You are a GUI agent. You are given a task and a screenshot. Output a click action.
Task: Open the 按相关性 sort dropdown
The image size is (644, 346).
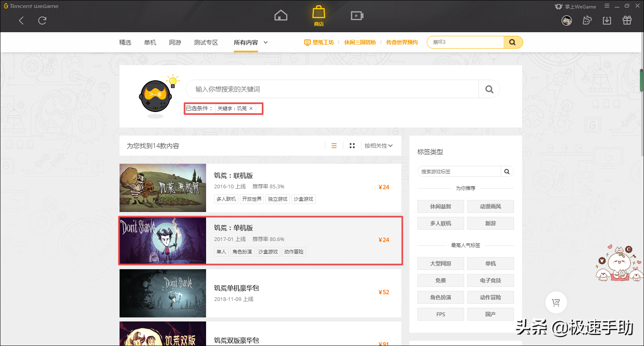click(x=378, y=146)
